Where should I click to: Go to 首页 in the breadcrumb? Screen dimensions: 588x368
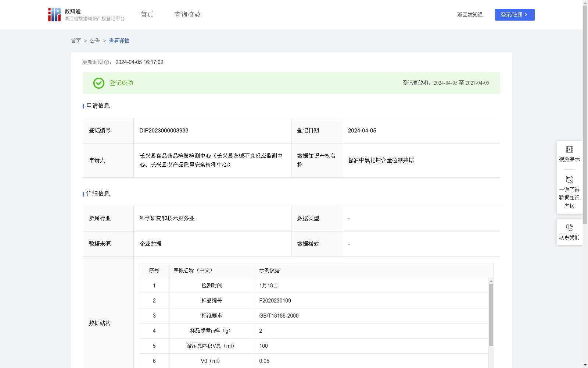[x=76, y=41]
